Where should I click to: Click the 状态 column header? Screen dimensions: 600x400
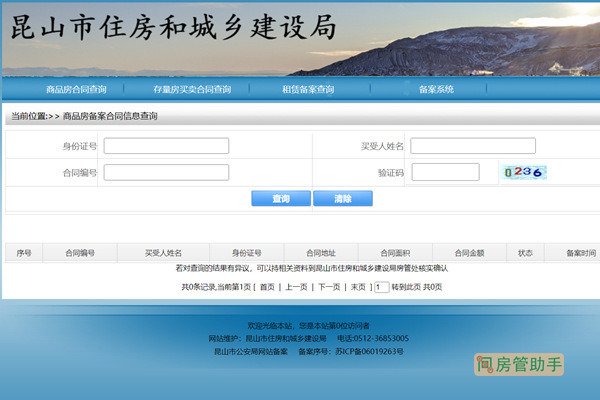click(x=525, y=253)
